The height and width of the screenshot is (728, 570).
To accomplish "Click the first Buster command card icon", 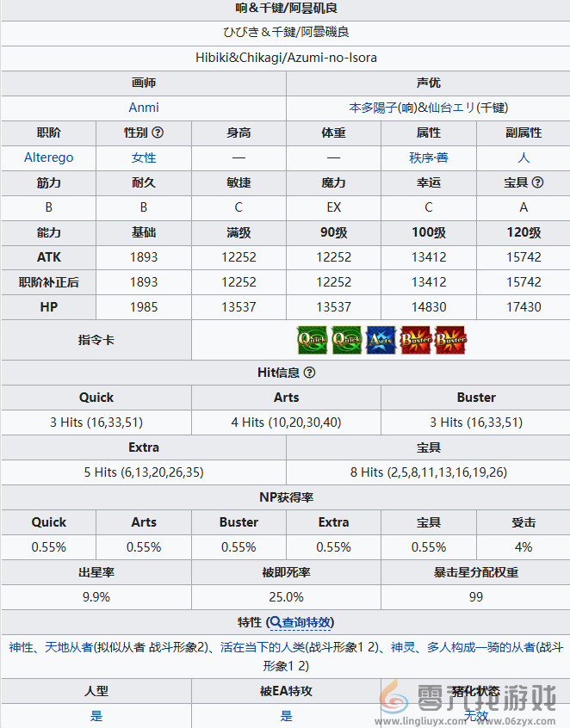I will 416,340.
